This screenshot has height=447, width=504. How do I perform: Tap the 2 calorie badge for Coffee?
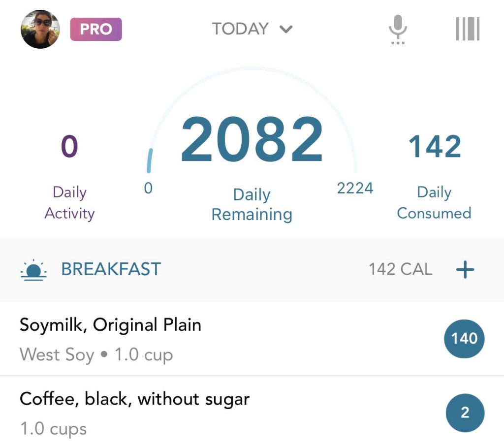click(x=465, y=413)
